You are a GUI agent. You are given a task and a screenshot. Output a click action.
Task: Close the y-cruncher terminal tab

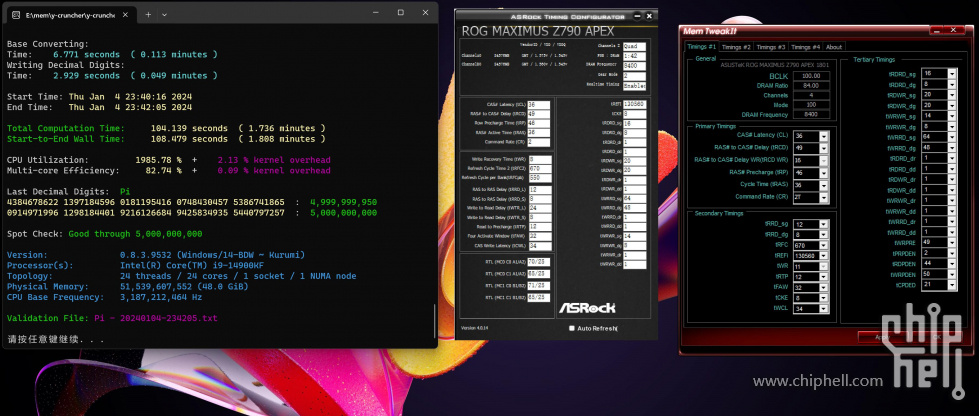pyautogui.click(x=127, y=14)
